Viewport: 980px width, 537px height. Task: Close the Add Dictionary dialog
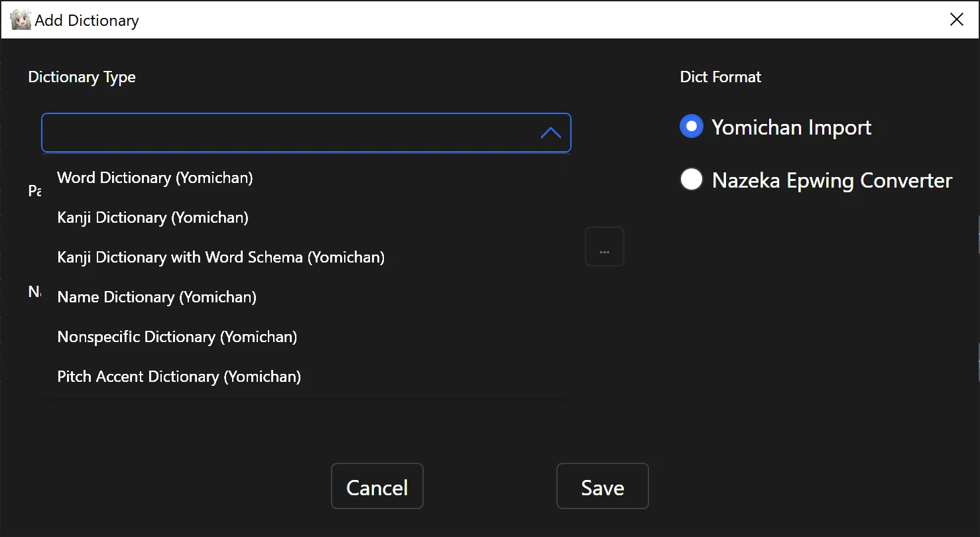point(956,19)
